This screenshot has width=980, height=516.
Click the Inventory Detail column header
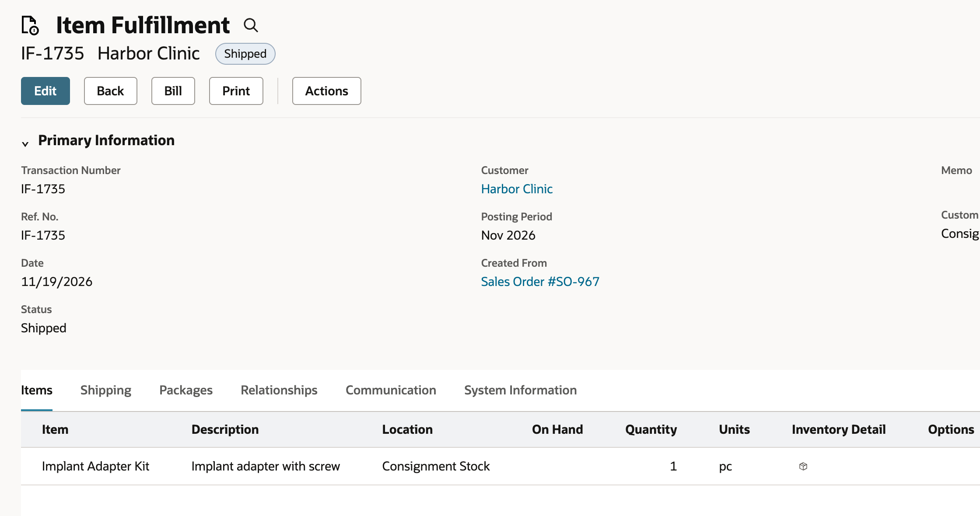(x=839, y=429)
